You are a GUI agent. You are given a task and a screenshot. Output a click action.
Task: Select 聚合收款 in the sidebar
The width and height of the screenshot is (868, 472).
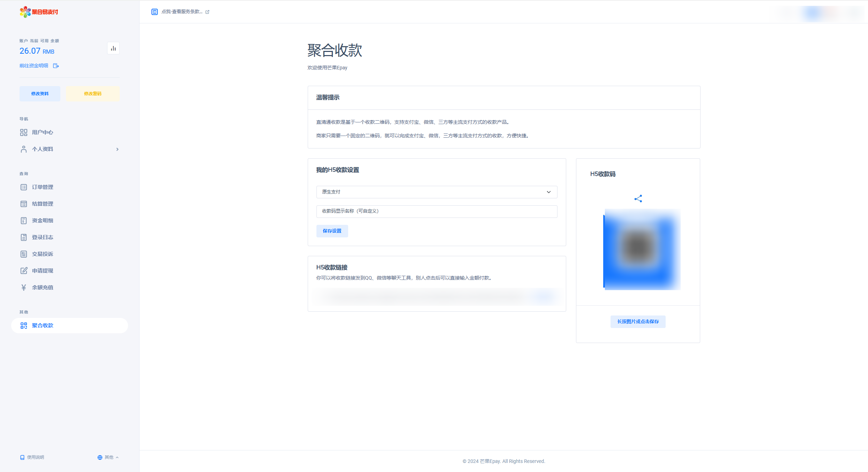tap(69, 326)
